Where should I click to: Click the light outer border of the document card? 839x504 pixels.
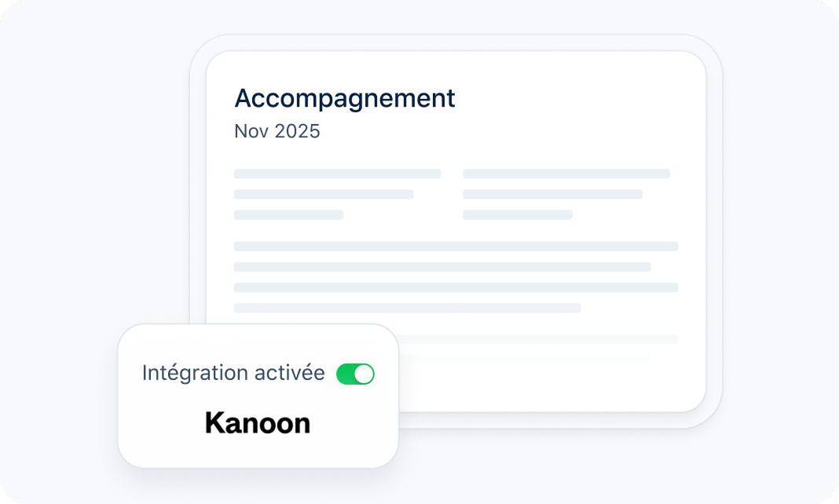click(714, 236)
